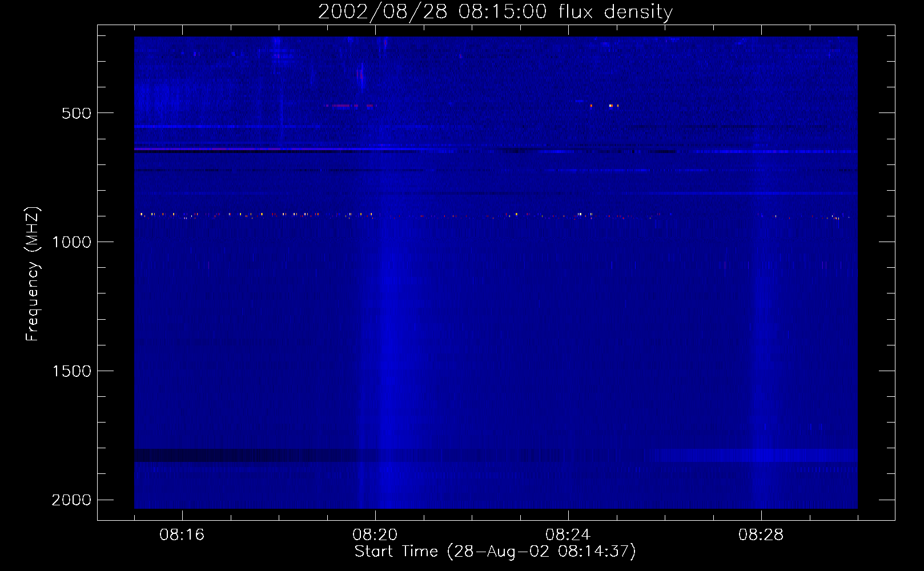
Task: Click the plot title "2002/08/28 08:15:00 flux density"
Action: pos(495,11)
